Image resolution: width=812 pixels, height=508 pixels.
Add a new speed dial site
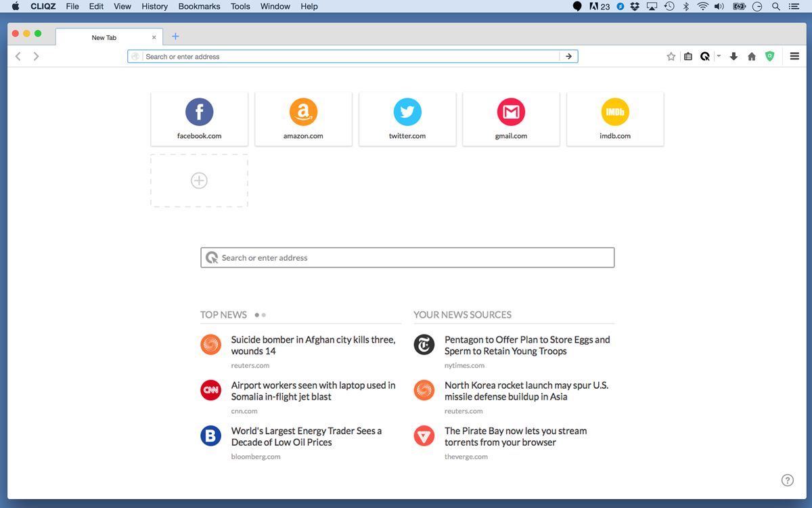(199, 181)
